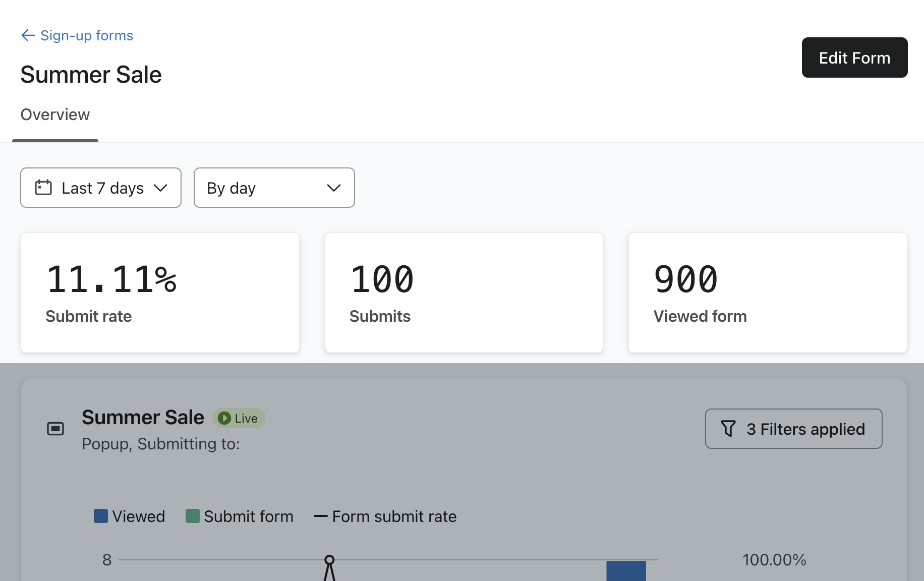Click the blue Viewed color swatch
This screenshot has width=924, height=581.
101,516
